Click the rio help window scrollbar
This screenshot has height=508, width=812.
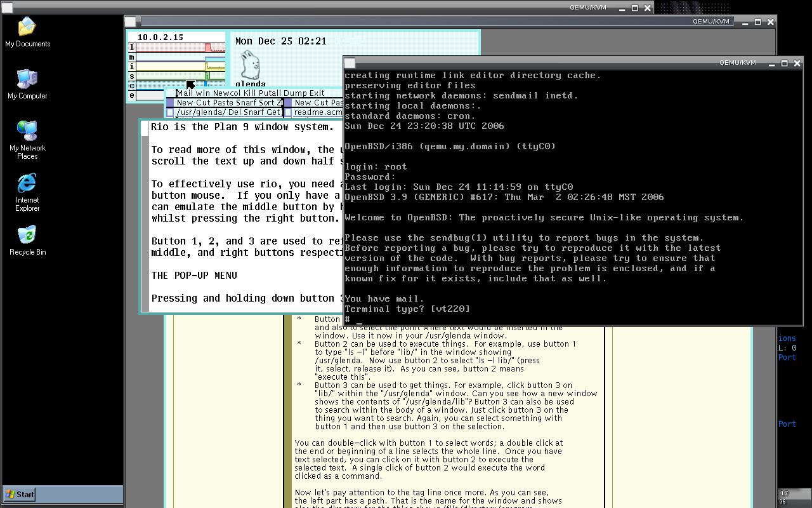point(145,216)
